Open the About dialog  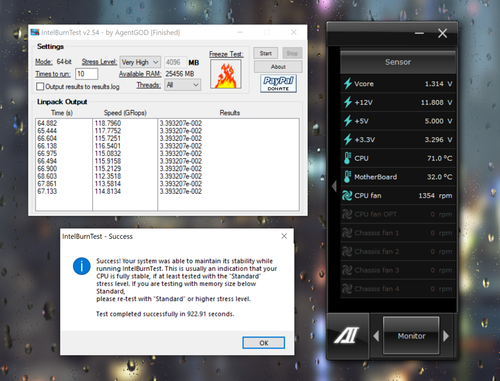tap(278, 67)
